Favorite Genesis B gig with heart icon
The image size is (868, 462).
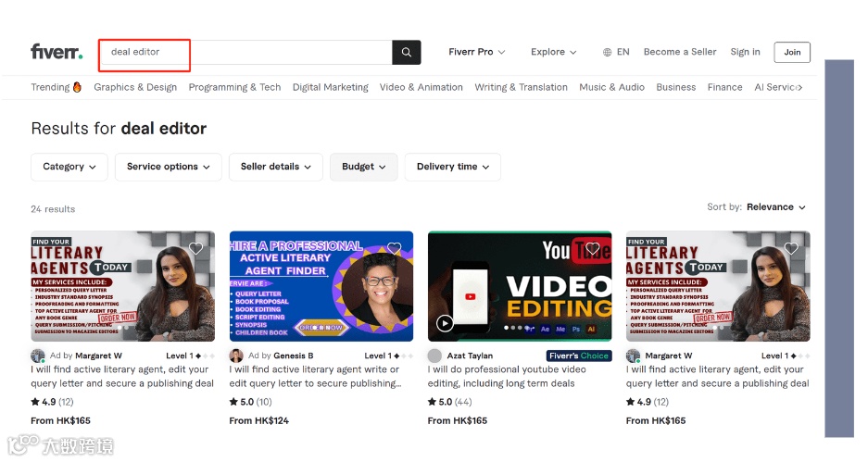coord(394,248)
